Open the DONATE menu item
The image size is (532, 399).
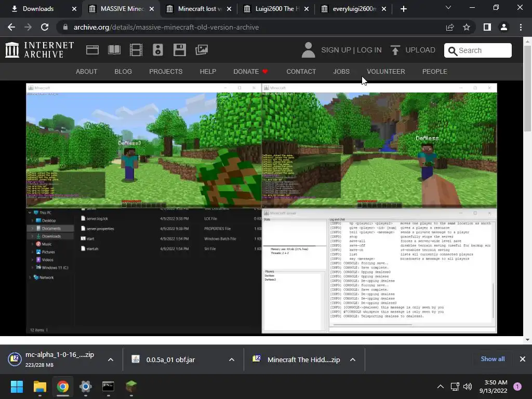tap(251, 72)
